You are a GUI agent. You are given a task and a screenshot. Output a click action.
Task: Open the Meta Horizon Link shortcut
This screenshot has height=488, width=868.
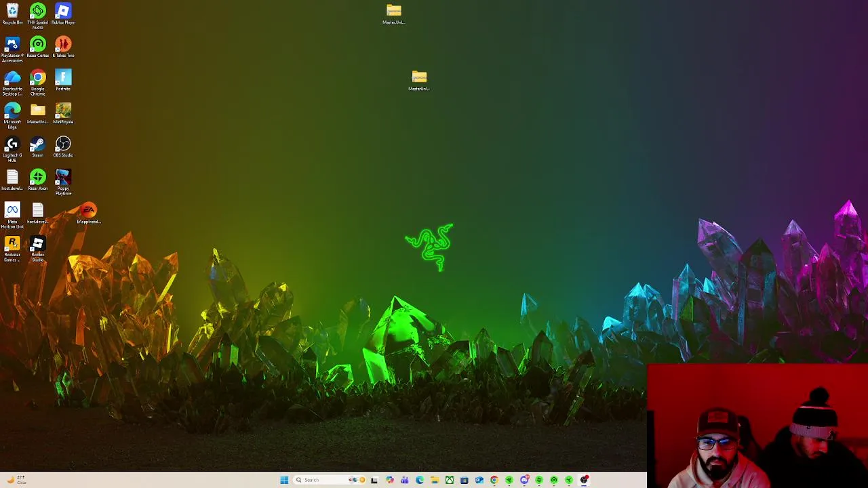(12, 215)
